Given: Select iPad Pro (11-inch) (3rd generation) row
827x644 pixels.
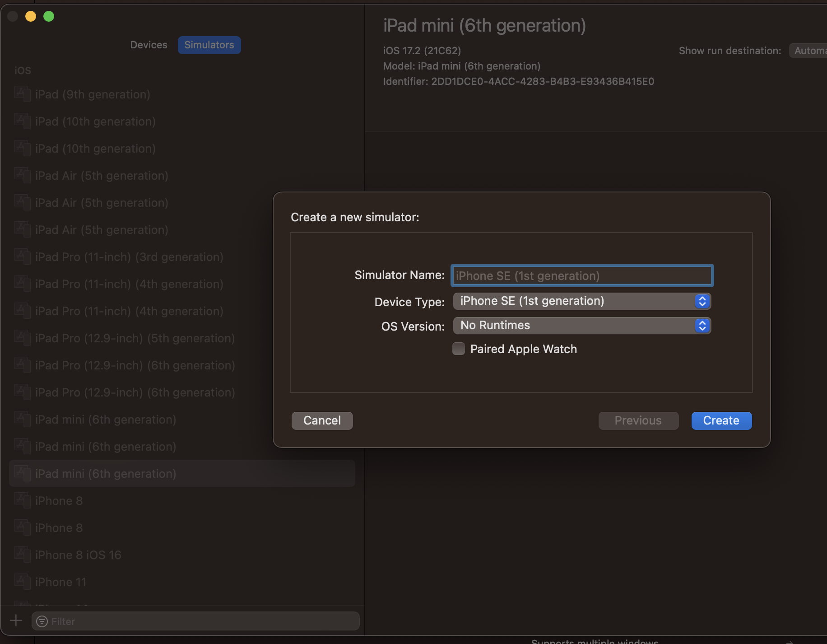Looking at the screenshot, I should click(x=182, y=257).
